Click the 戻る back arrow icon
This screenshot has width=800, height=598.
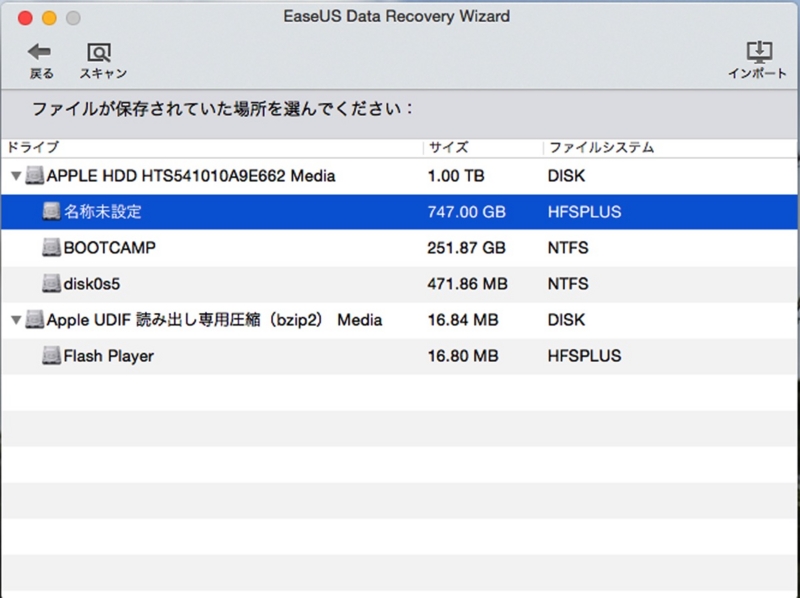(39, 52)
